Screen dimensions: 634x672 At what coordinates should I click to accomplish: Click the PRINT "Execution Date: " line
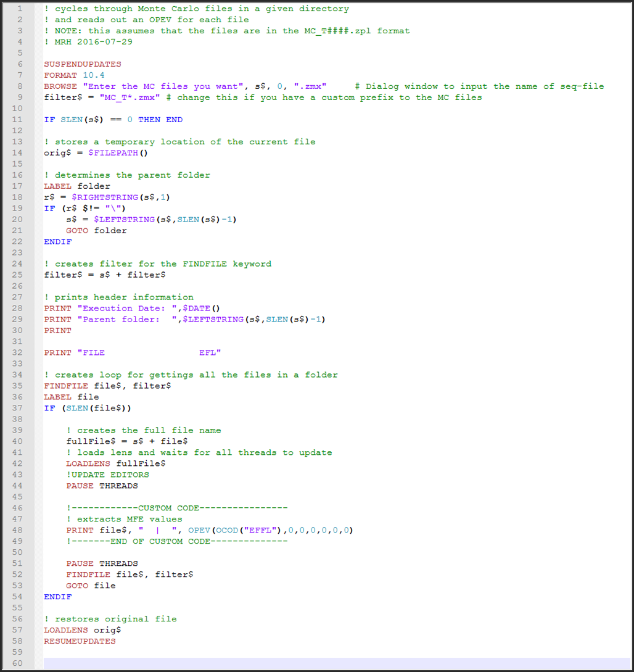pos(132,309)
